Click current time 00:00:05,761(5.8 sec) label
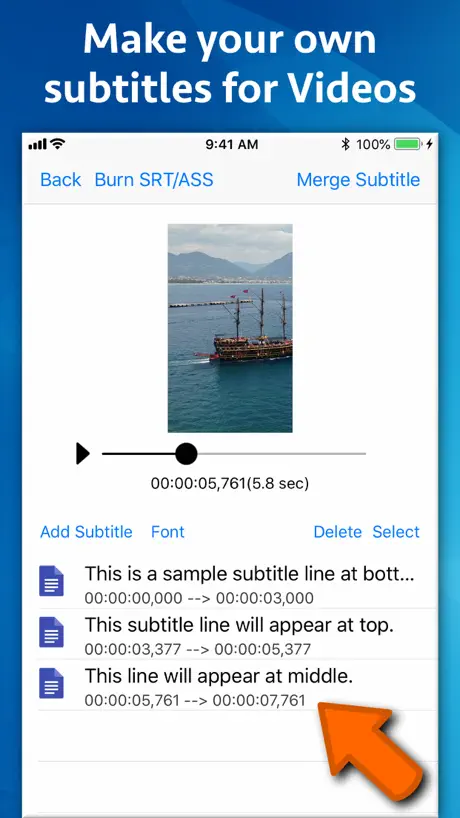This screenshot has width=460, height=818. point(230,484)
